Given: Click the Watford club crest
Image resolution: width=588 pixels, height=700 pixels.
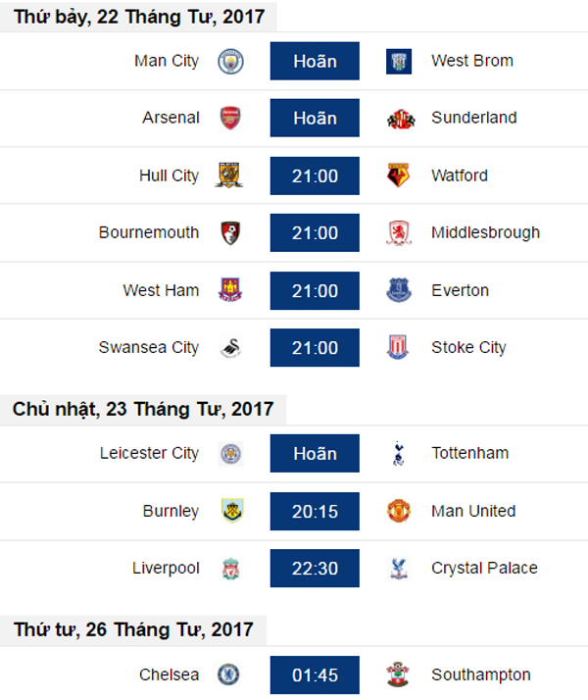Looking at the screenshot, I should coord(399,175).
